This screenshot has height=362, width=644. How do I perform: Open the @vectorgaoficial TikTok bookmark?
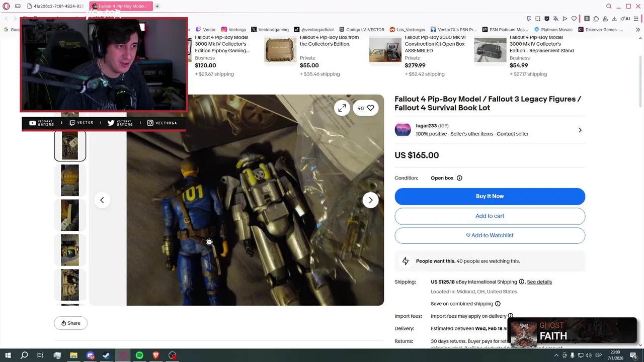click(314, 30)
